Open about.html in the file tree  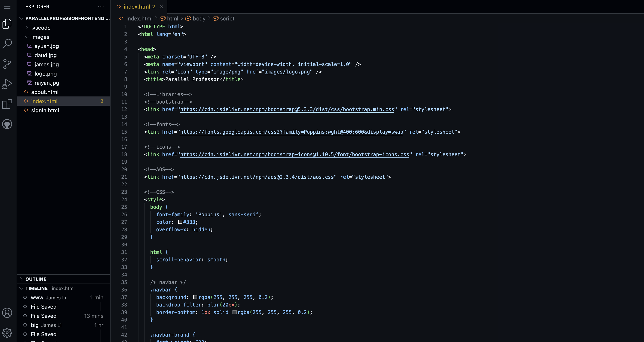[x=45, y=92]
